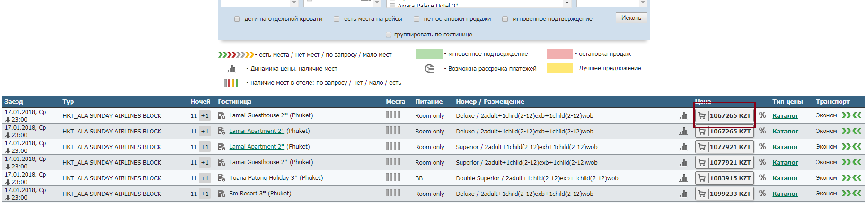Open price dynamics chart for Tuana Patong Holiday
868x203 pixels.
[x=683, y=178]
